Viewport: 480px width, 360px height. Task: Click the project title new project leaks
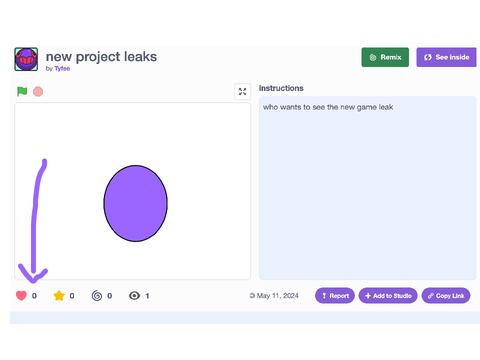101,57
